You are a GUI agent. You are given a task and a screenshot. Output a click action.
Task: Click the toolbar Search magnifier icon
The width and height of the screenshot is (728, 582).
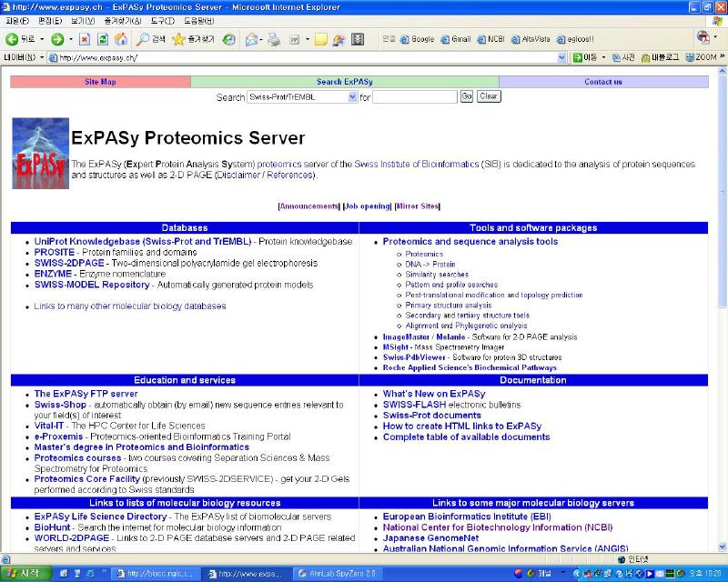pos(151,39)
